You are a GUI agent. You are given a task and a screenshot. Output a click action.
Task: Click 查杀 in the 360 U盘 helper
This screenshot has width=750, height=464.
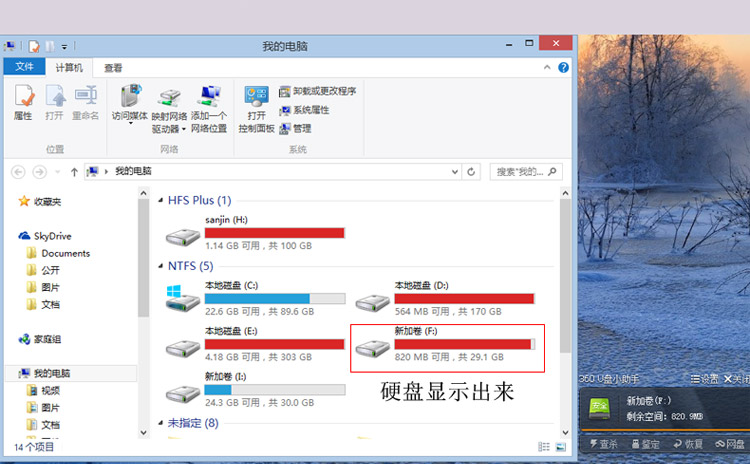click(x=604, y=444)
